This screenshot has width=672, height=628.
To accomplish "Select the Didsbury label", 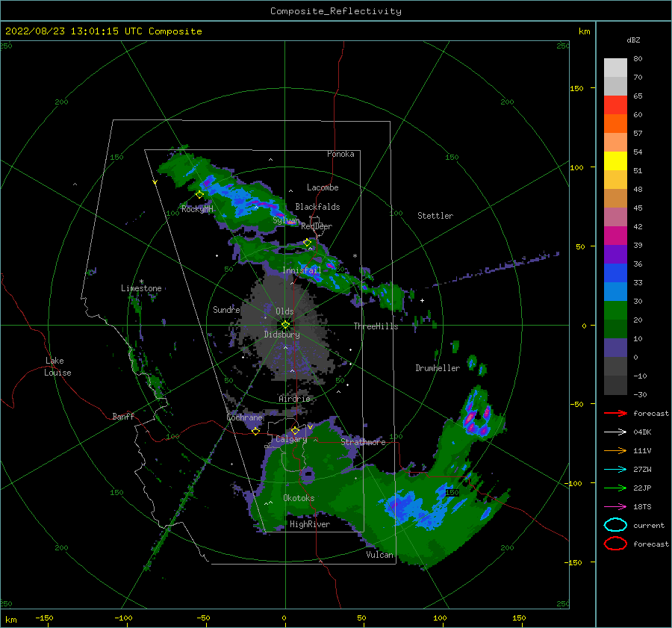I will coord(281,335).
